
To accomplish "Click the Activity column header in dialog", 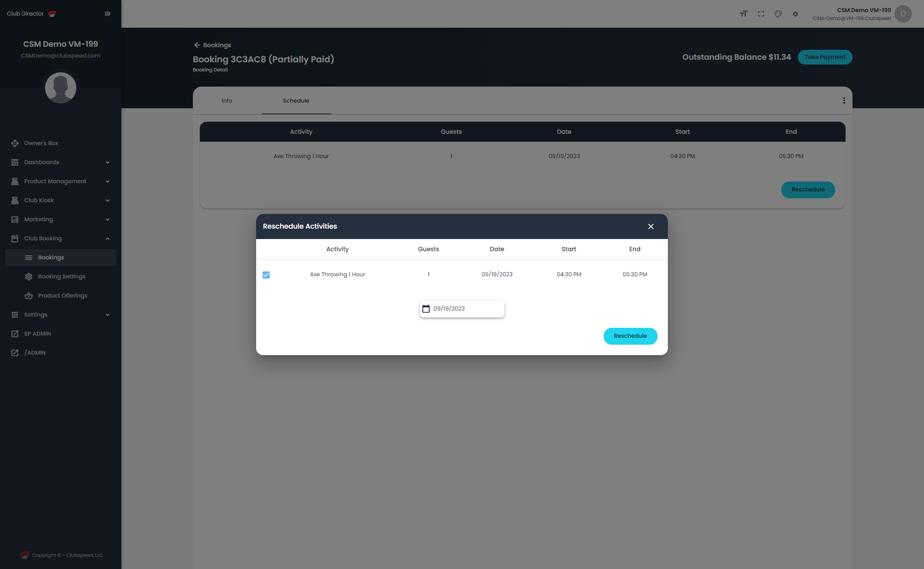I will [337, 249].
